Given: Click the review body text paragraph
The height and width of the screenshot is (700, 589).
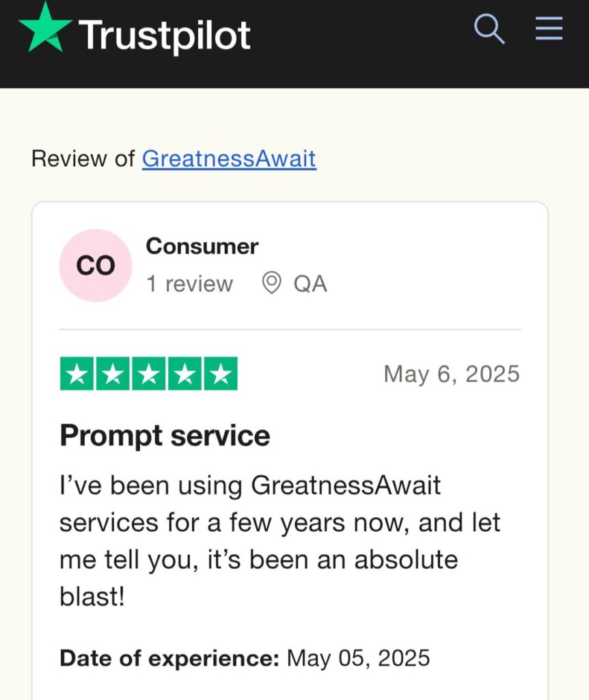Looking at the screenshot, I should pos(280,541).
